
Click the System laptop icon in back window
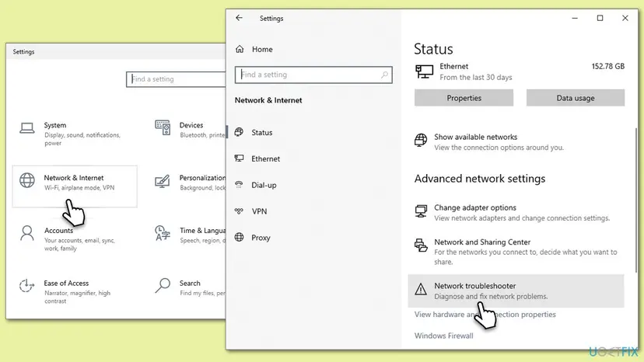(27, 128)
